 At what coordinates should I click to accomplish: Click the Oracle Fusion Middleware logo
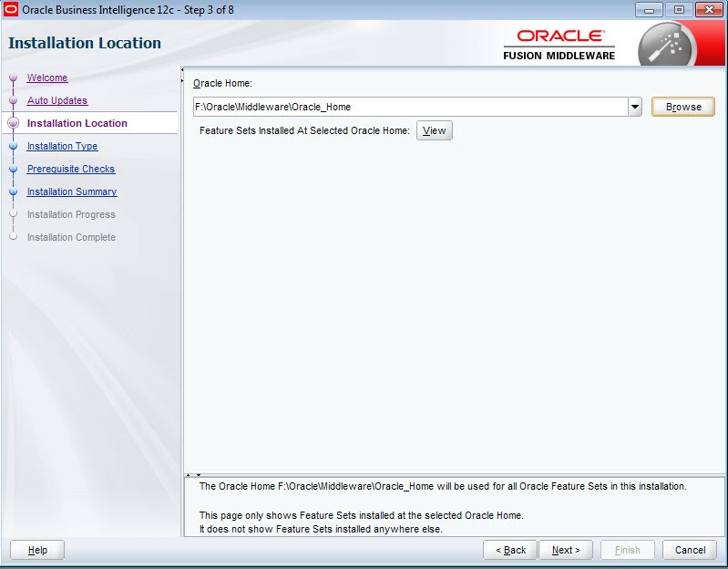coord(559,45)
